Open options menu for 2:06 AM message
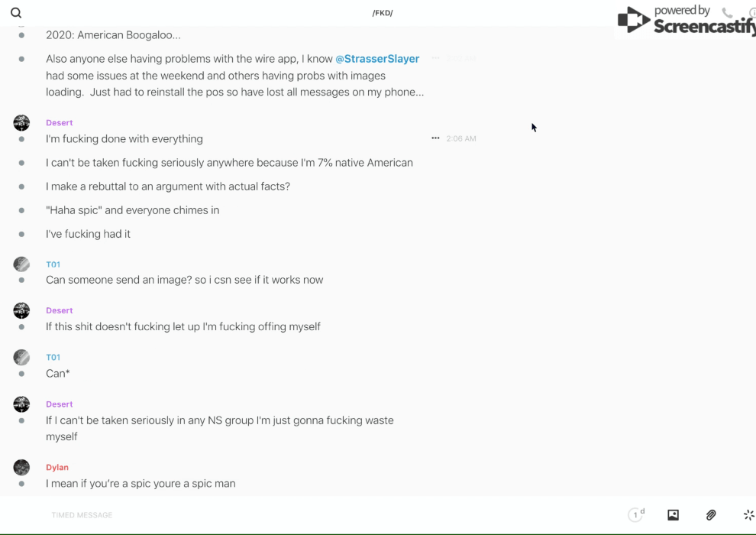Image resolution: width=756 pixels, height=535 pixels. 435,138
